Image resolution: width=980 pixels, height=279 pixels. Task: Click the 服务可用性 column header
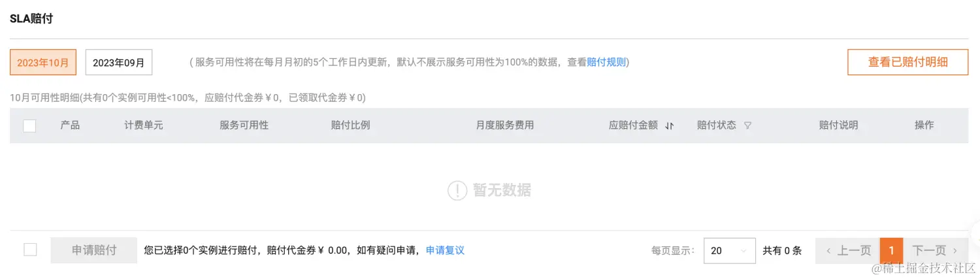point(244,125)
